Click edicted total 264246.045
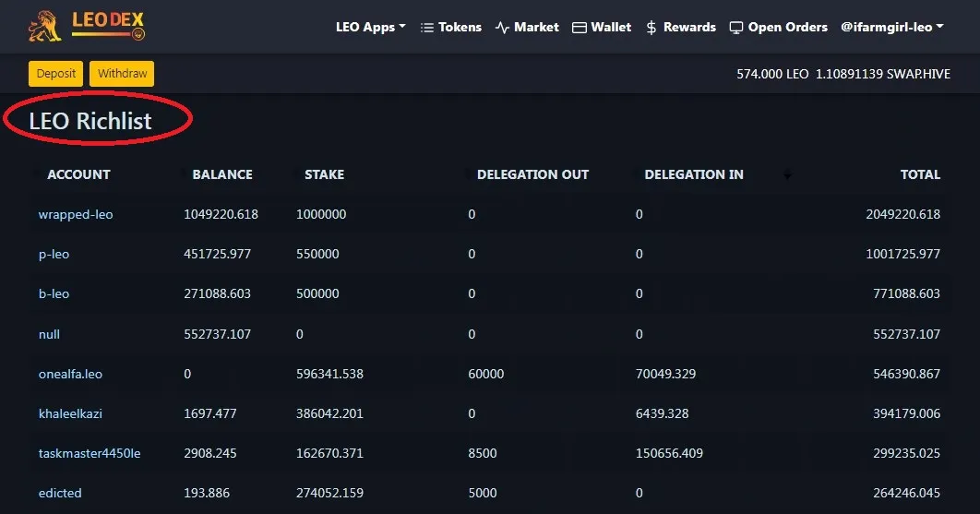 pos(906,493)
